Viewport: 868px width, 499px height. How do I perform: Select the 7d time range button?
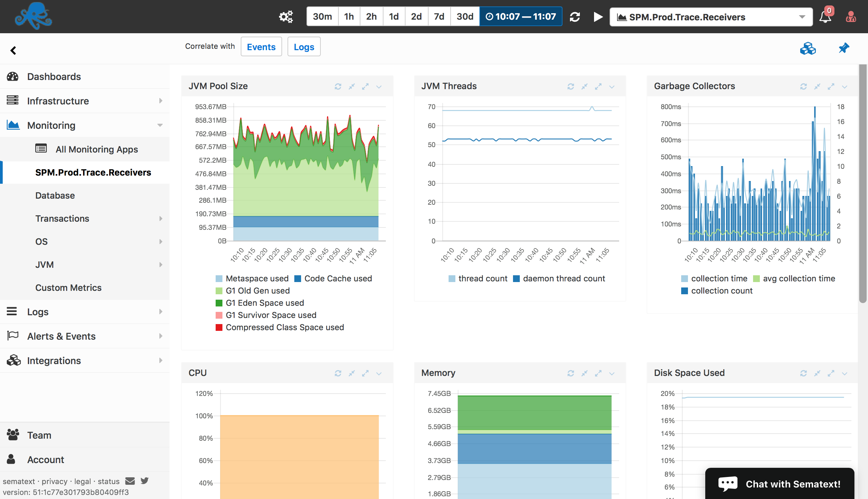pos(439,17)
